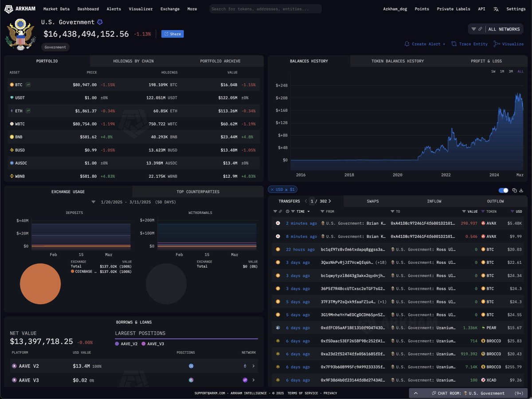The height and width of the screenshot is (399, 532).
Task: Switch to the Swaps tab
Action: point(373,201)
